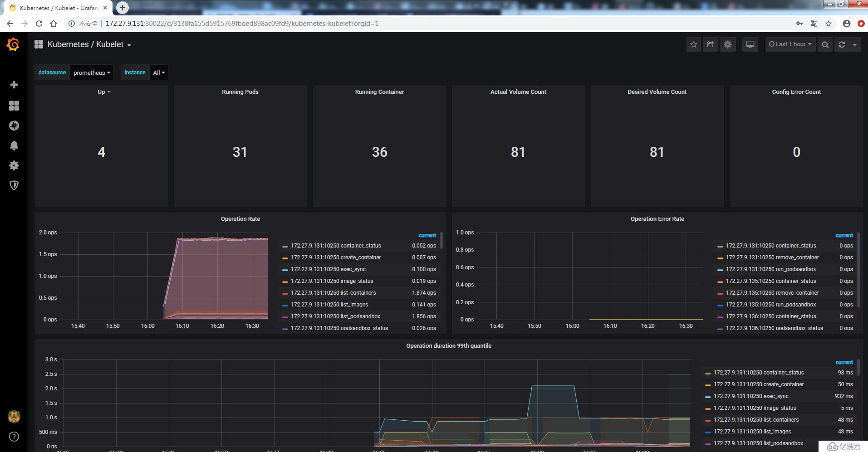Change color of Operation Rate container_status swatch
This screenshot has height=452, width=868.
tap(285, 246)
